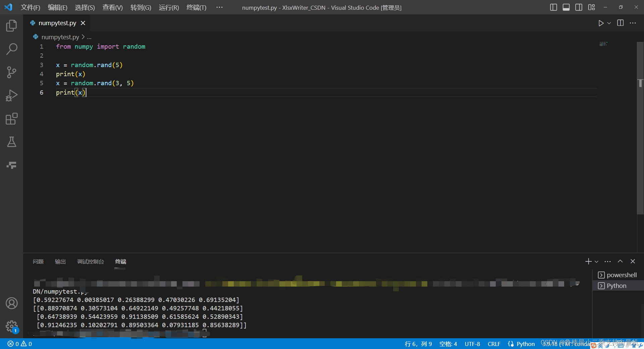Select the numpytest.py editor tab
644x349 pixels.
[57, 23]
